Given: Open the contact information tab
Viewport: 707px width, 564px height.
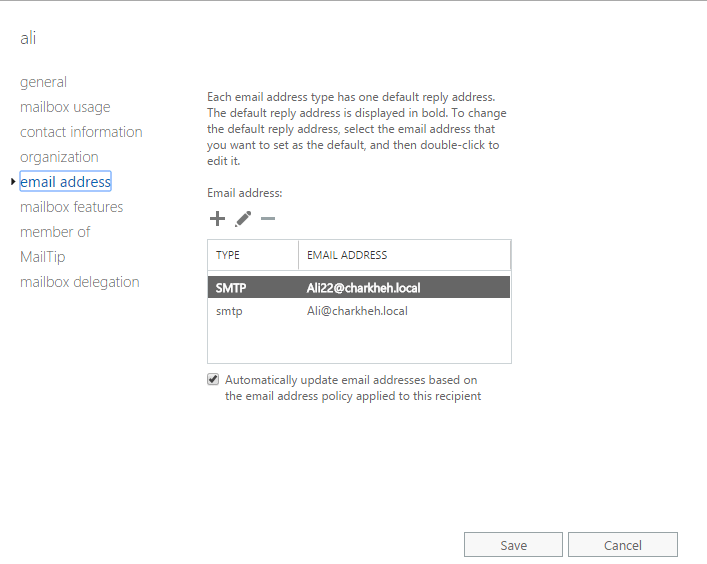Looking at the screenshot, I should point(81,132).
